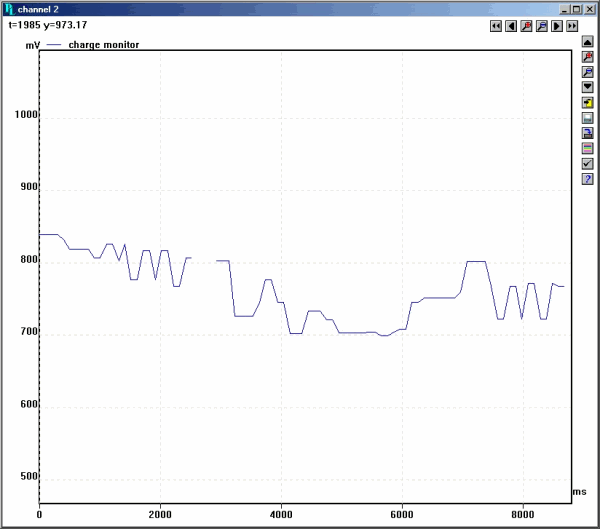Screen dimensions: 600x529
Task: Zoom out on the vertical mV axis
Action: tap(588, 72)
